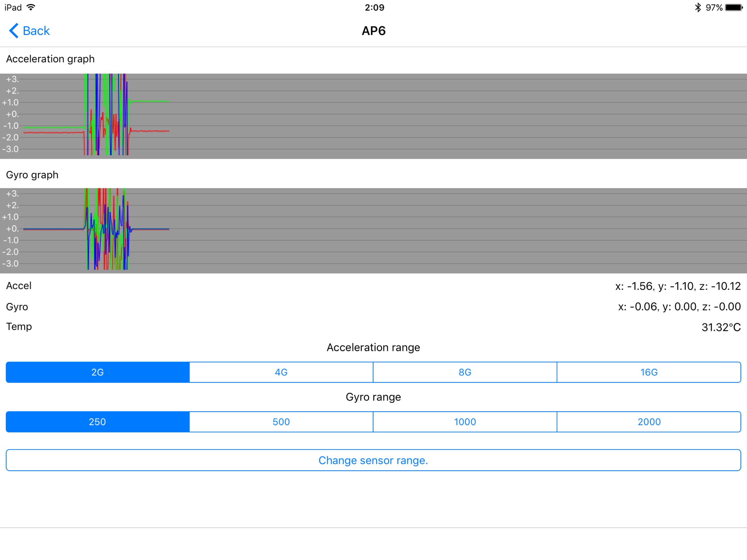Tap the AP6 navigation title
This screenshot has height=560, width=747.
pyautogui.click(x=373, y=31)
